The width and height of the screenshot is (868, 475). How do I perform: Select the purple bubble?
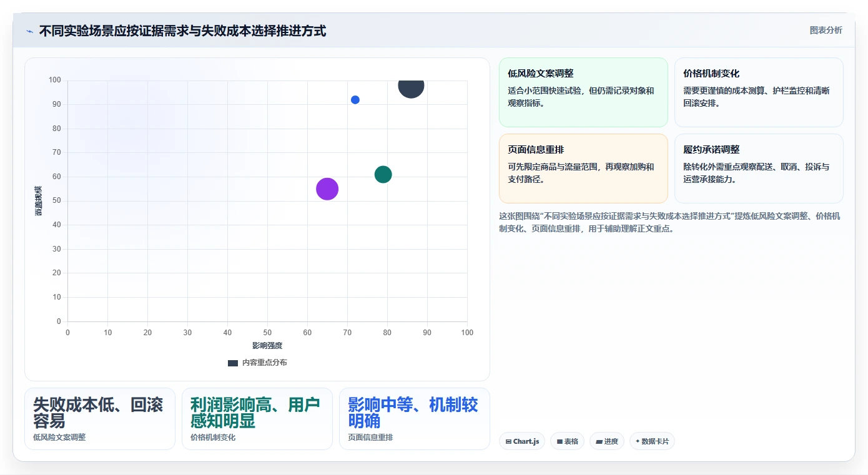click(327, 189)
